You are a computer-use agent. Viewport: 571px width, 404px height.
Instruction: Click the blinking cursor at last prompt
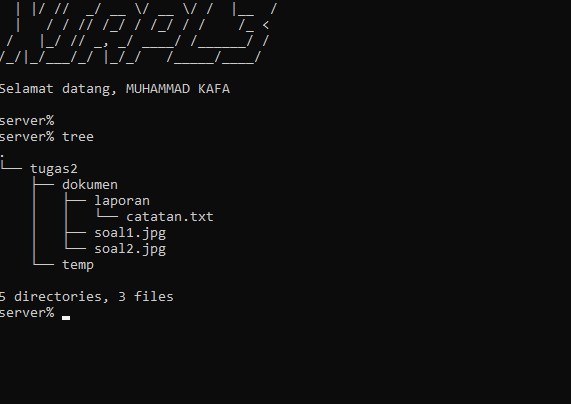point(66,318)
